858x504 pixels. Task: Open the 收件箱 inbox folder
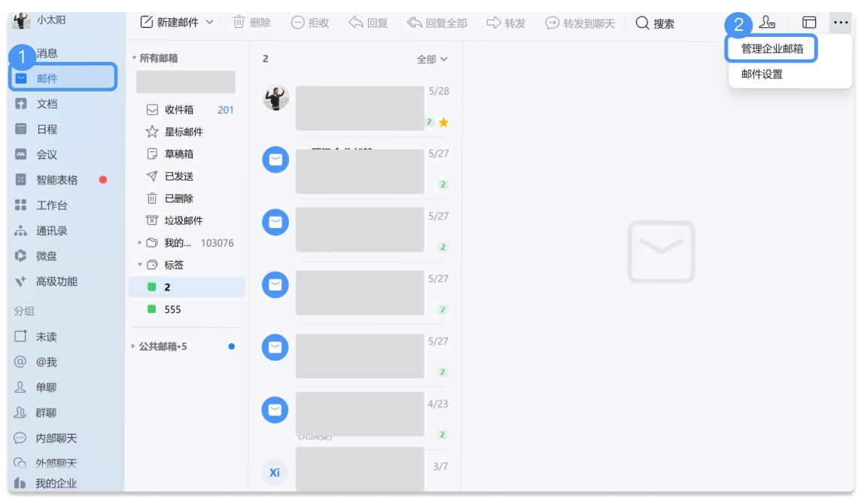tap(187, 110)
